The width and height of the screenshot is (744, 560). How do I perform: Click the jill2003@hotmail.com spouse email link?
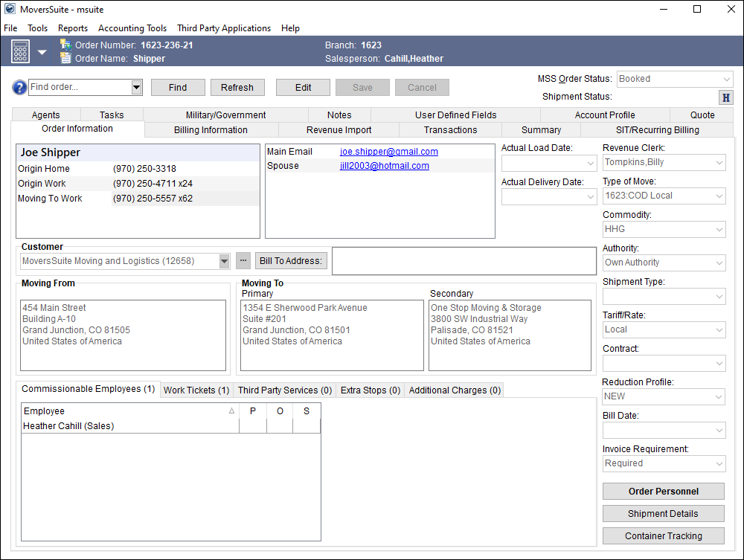(384, 166)
